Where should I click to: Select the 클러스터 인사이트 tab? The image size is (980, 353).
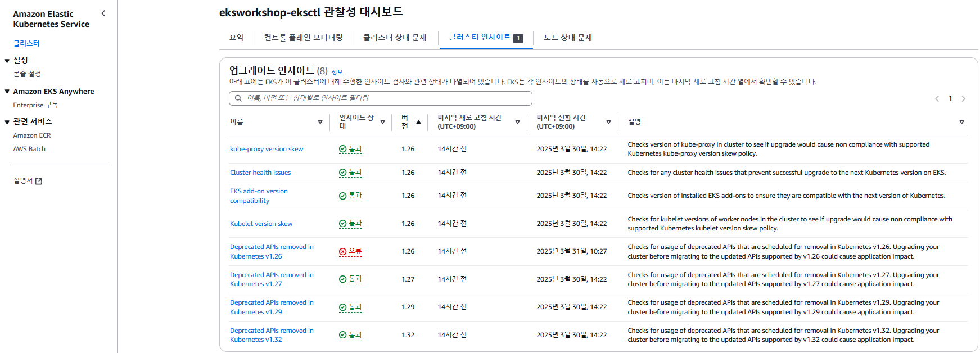[x=486, y=38]
